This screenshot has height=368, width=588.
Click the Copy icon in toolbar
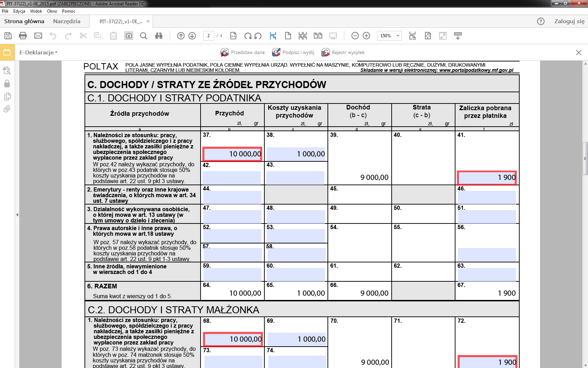tap(99, 35)
